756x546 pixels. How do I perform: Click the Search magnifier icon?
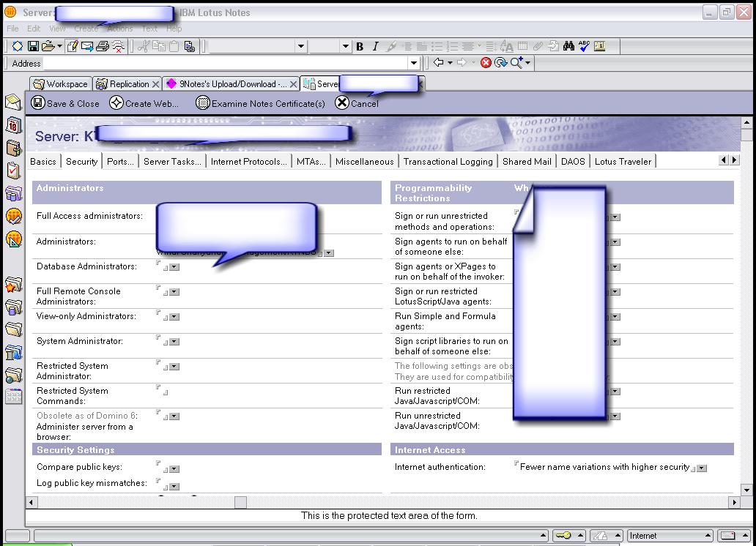tap(516, 63)
